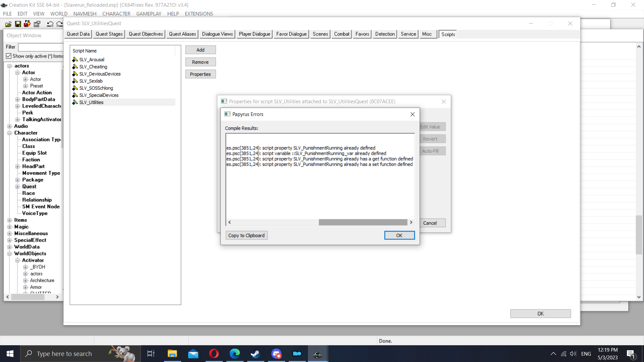This screenshot has height=362, width=644.
Task: Select the SLV_DeviousDevices script entry
Action: [100, 74]
